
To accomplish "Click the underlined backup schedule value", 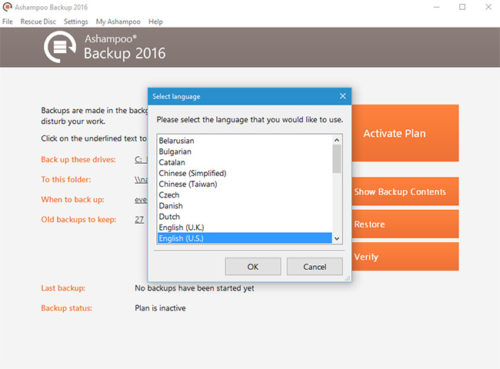I will point(141,200).
